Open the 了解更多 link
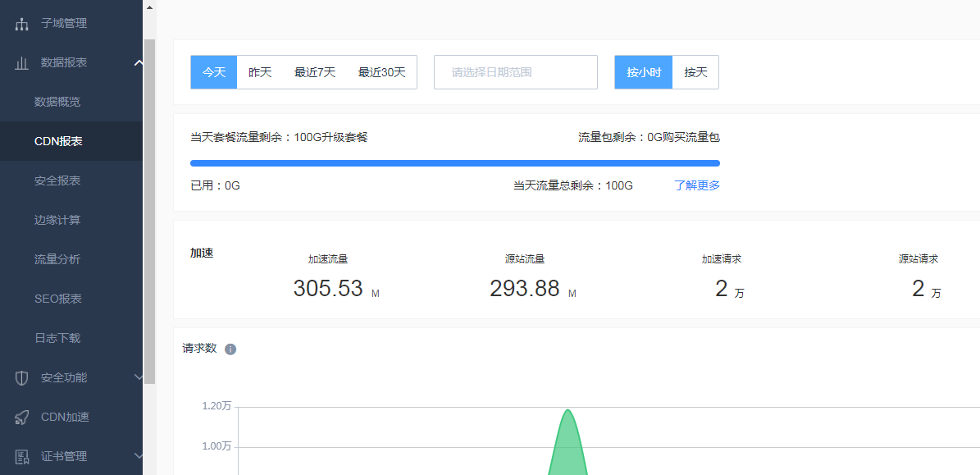The width and height of the screenshot is (980, 475). pos(696,185)
